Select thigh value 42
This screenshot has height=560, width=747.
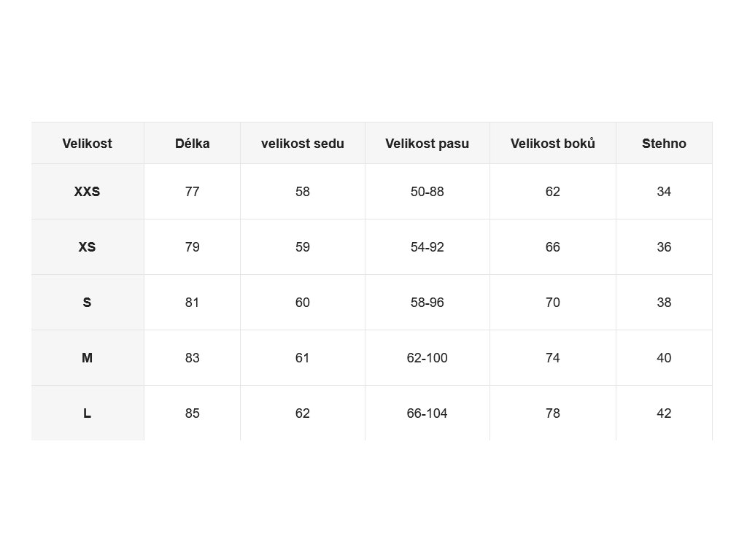pyautogui.click(x=664, y=413)
